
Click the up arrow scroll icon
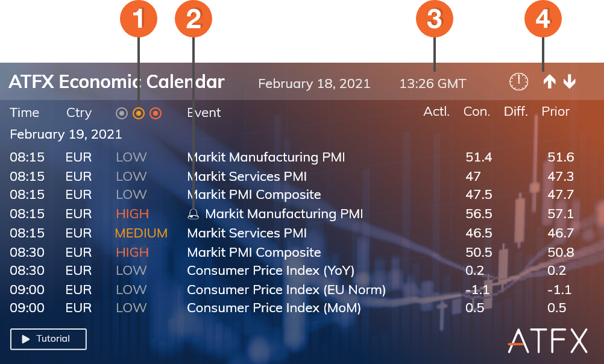click(x=549, y=82)
